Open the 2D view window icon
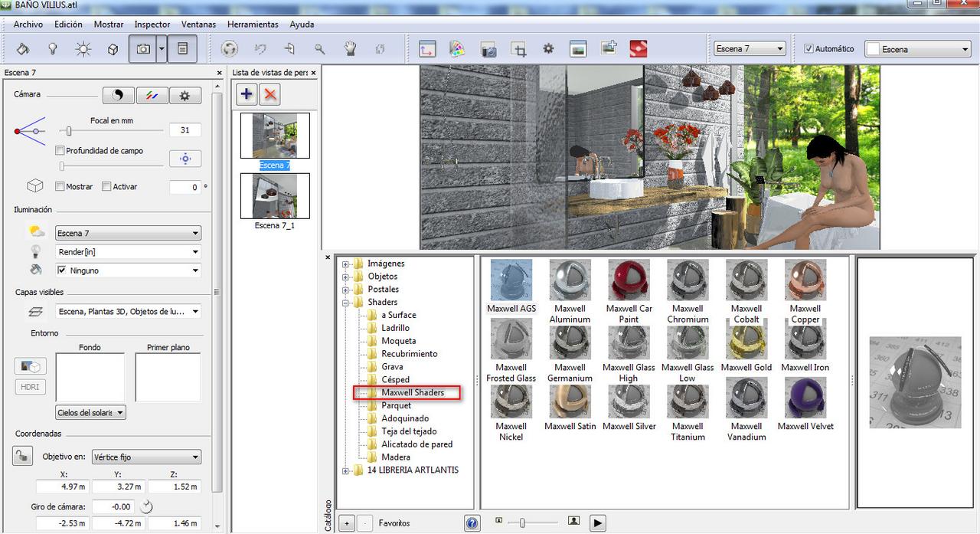Screen dimensions: 980x534 pyautogui.click(x=426, y=49)
